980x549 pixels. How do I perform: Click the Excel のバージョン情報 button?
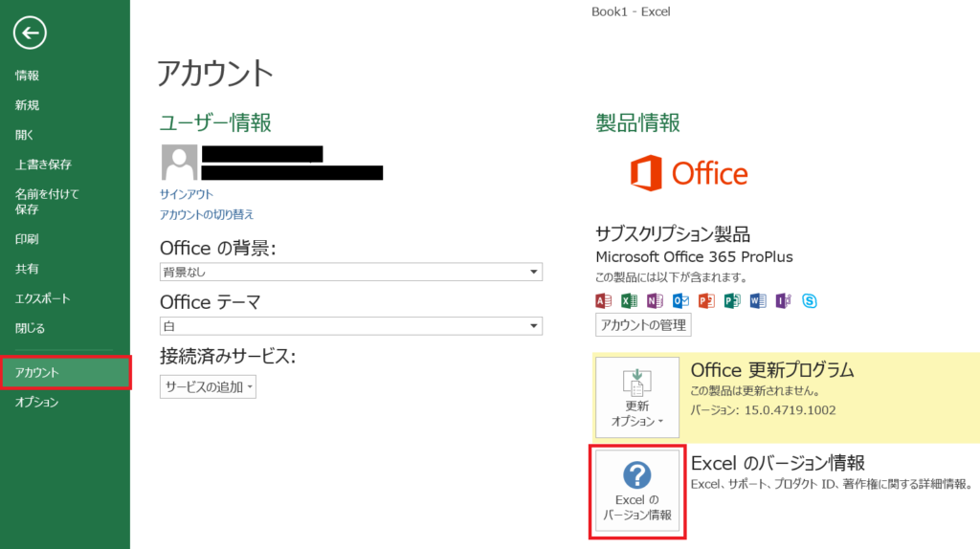coord(636,491)
